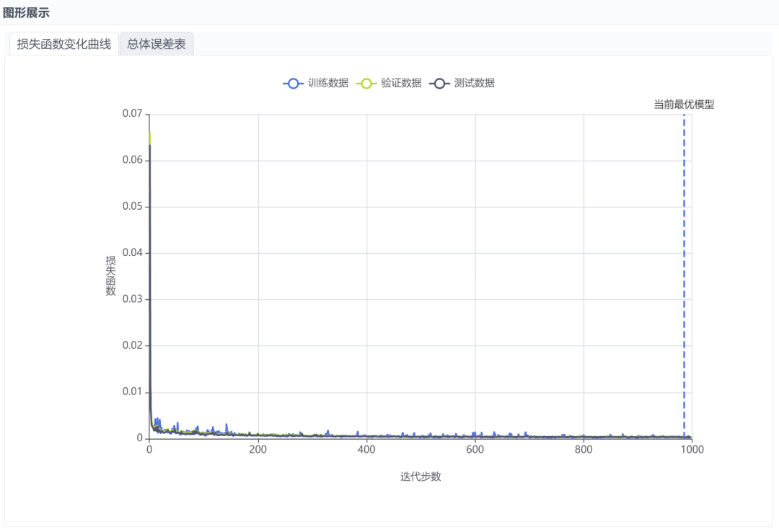Click the dark 测试数据 legend marker icon
This screenshot has height=532, width=779.
coord(439,84)
